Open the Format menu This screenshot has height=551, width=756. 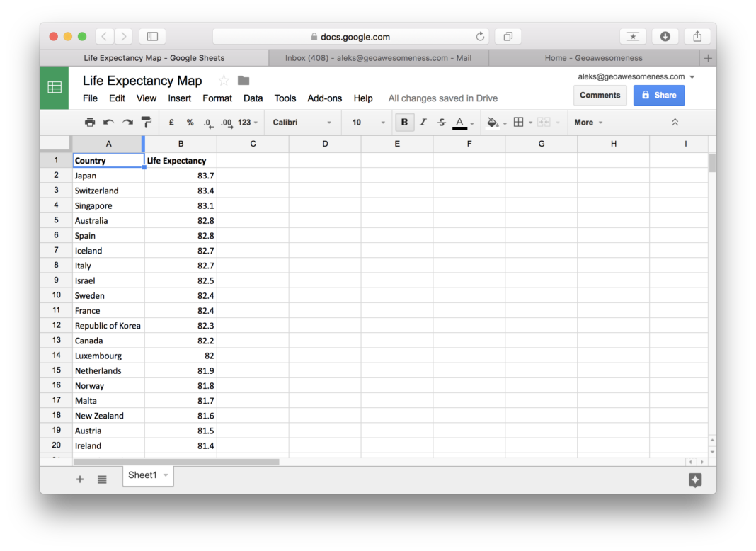[x=217, y=98]
